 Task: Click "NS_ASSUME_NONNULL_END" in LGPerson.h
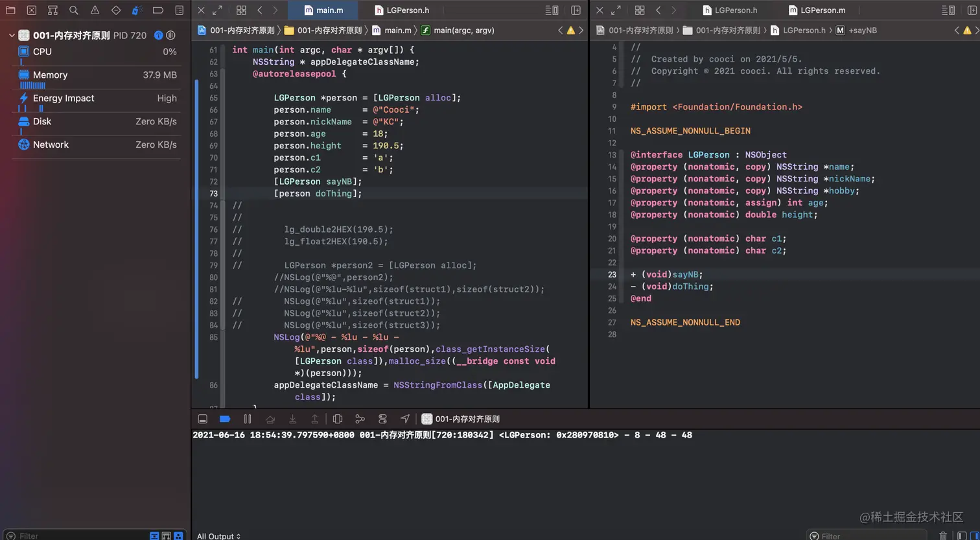coord(685,322)
